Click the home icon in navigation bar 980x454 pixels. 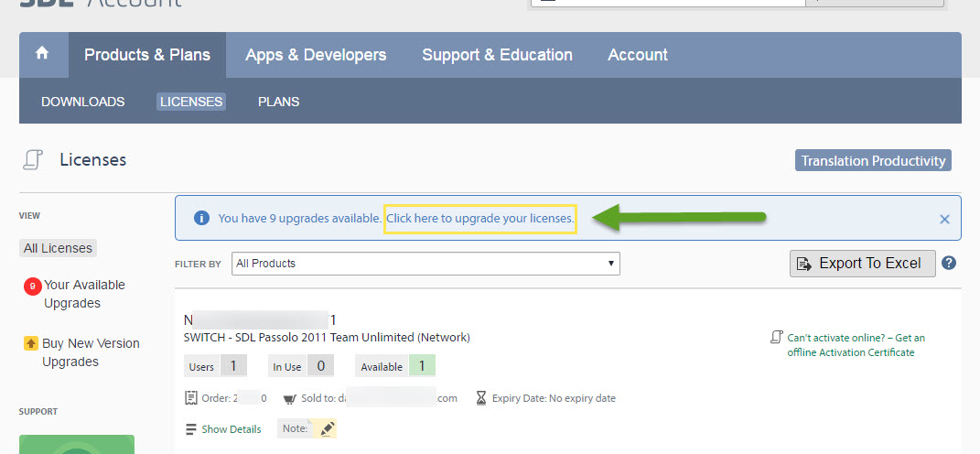click(x=42, y=54)
